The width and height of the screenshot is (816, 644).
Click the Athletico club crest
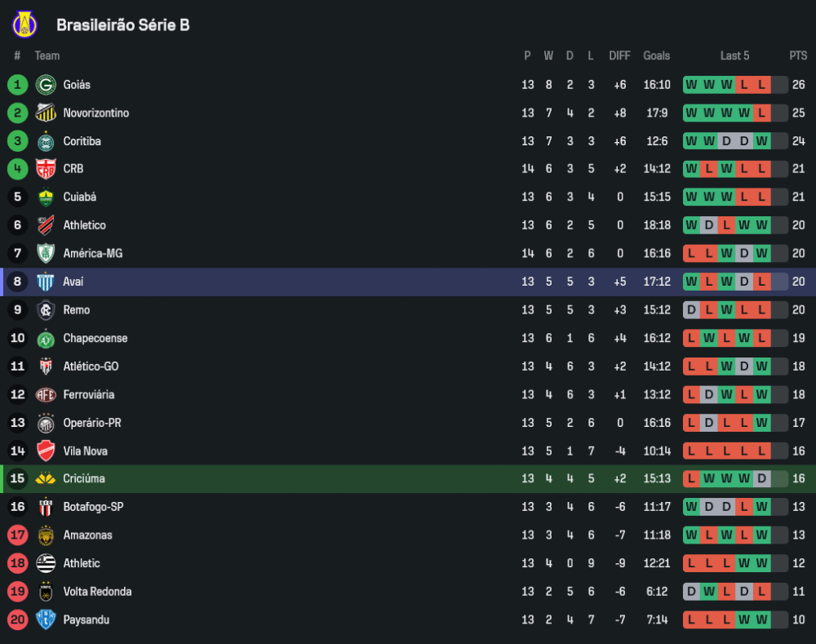click(x=46, y=225)
